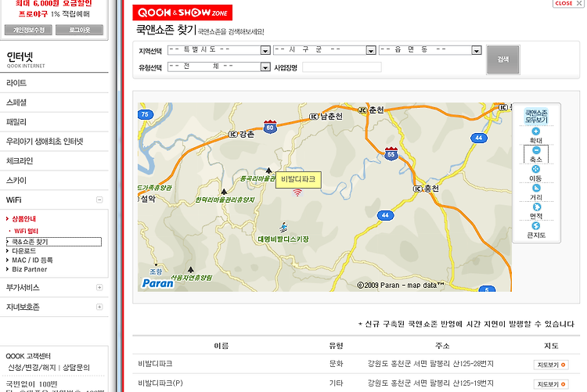Open the 시구군 district dropdown
The image size is (587, 392).
pyautogui.click(x=325, y=50)
